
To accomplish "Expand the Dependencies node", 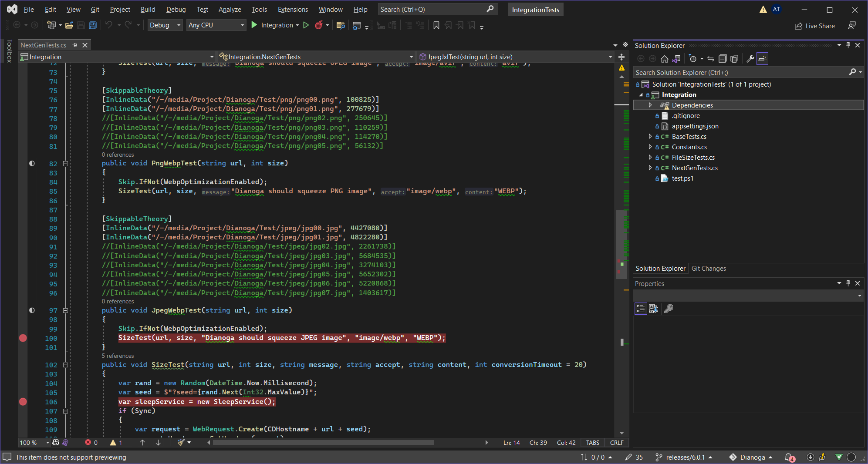I will coord(650,105).
